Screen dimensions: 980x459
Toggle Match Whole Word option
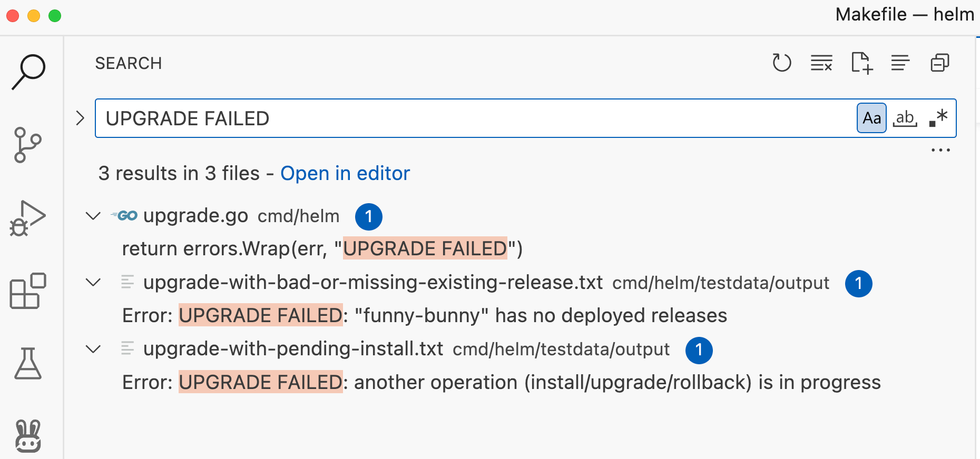tap(905, 118)
